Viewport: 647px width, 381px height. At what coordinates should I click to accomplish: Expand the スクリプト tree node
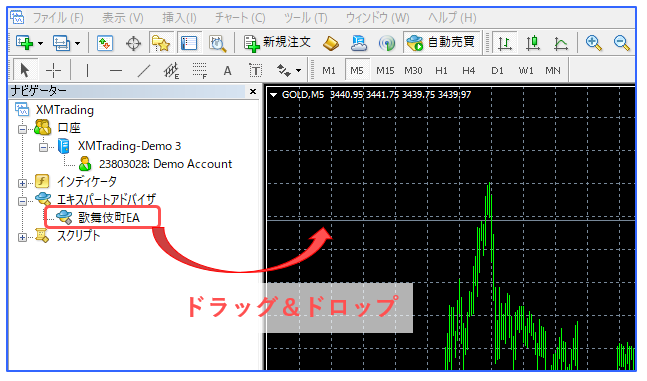22,237
